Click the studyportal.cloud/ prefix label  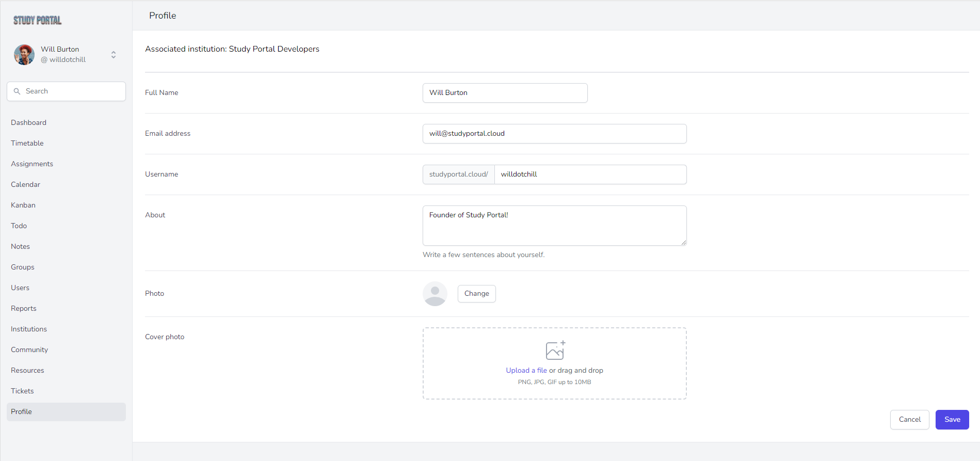pyautogui.click(x=458, y=174)
